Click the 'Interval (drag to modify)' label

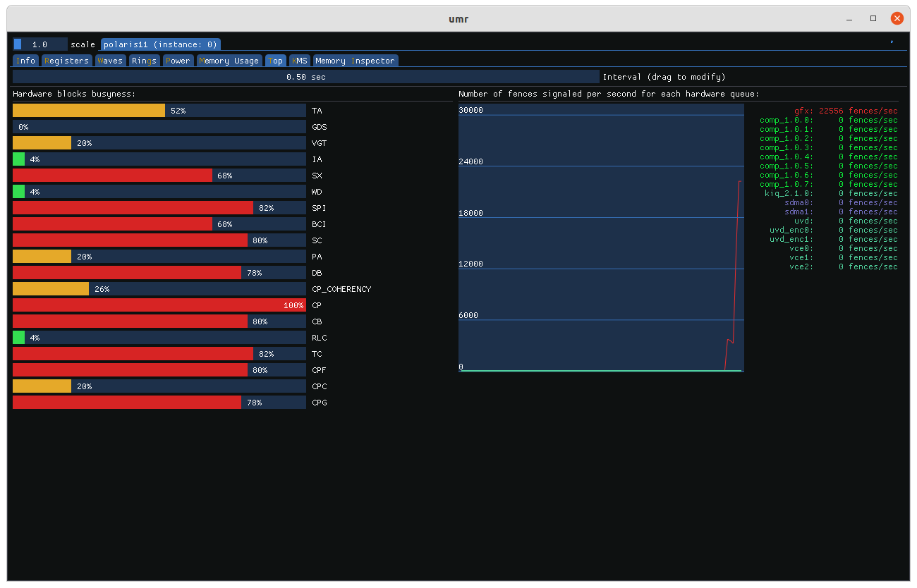[x=664, y=77]
